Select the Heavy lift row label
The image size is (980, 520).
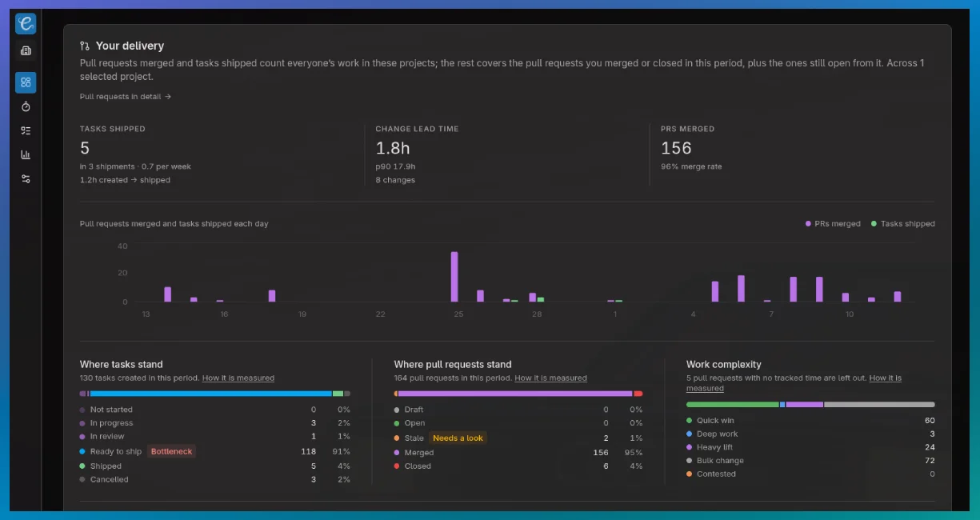click(x=715, y=447)
